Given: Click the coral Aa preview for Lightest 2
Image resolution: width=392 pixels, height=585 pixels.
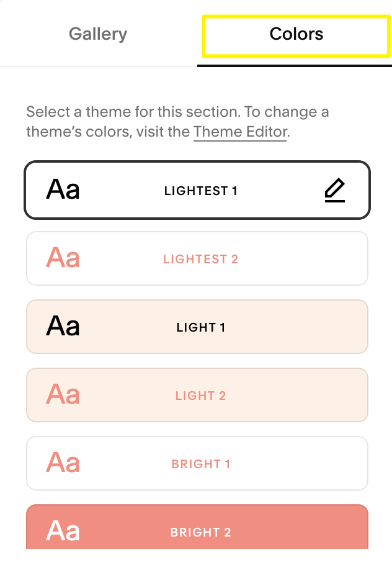Looking at the screenshot, I should (63, 258).
